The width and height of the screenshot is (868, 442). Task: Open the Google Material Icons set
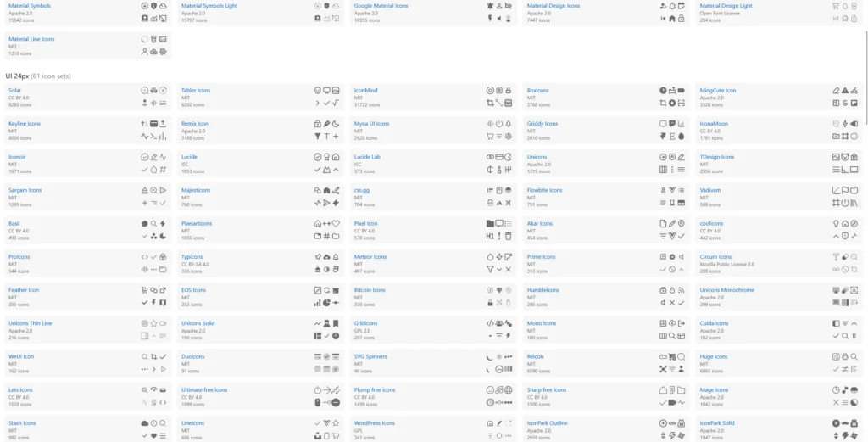point(381,6)
